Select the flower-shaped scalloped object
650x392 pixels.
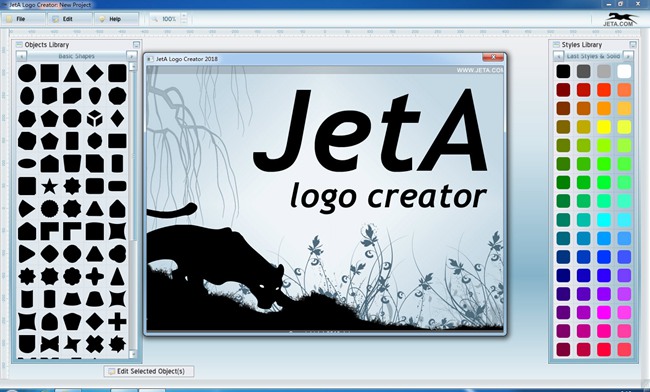tap(72, 276)
